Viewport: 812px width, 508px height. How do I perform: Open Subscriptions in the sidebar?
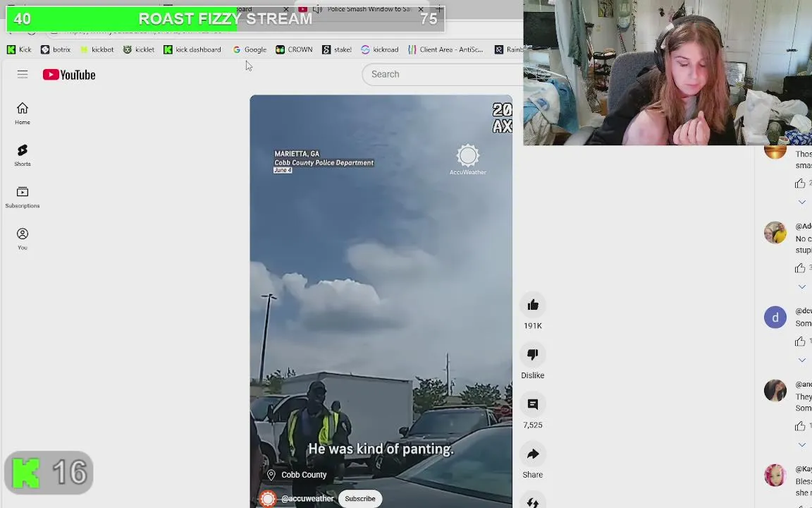pos(23,197)
